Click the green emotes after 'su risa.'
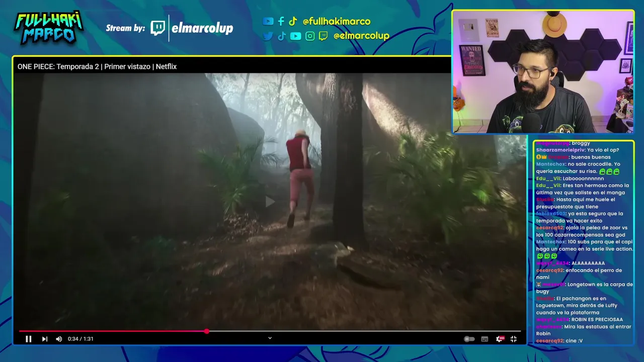Image resolution: width=644 pixels, height=362 pixels. tap(609, 171)
